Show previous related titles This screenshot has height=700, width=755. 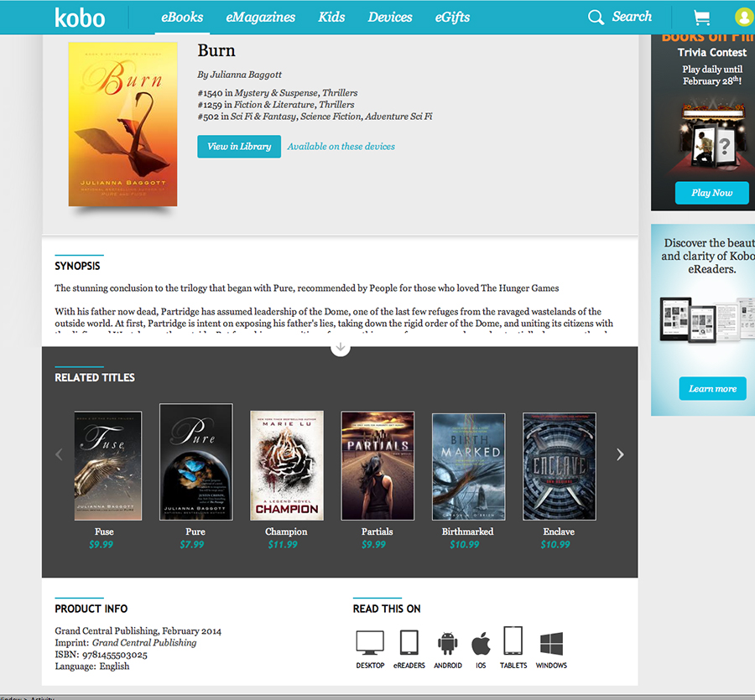click(x=59, y=454)
